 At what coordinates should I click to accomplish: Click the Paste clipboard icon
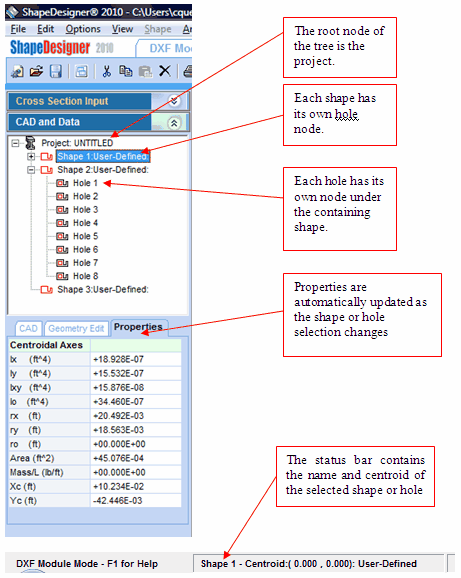146,71
